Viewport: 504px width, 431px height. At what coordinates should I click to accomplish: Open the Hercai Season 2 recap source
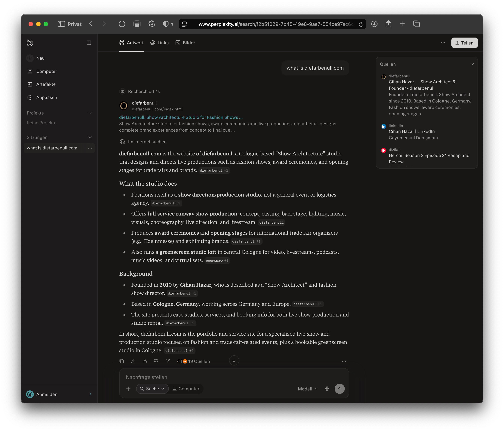pyautogui.click(x=427, y=156)
